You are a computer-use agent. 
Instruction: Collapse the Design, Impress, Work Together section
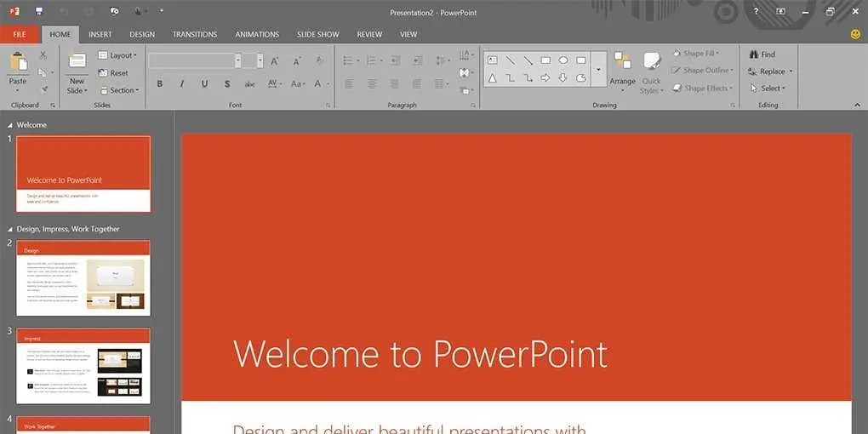(10, 229)
